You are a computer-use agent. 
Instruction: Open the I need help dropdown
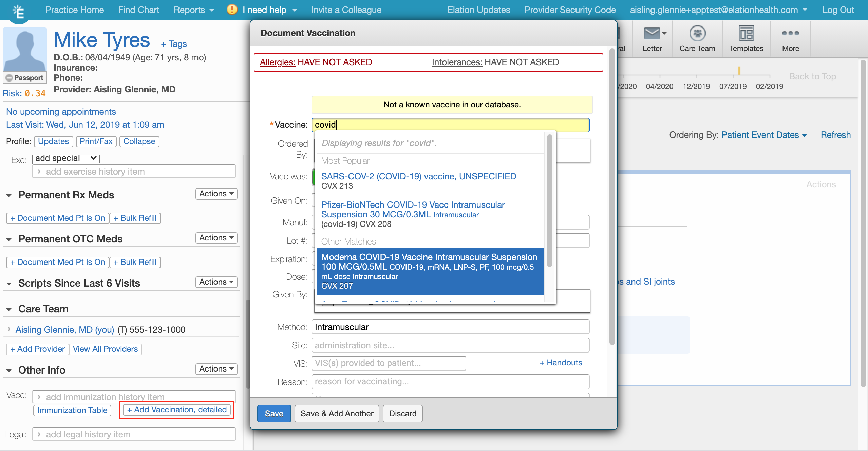tap(270, 10)
